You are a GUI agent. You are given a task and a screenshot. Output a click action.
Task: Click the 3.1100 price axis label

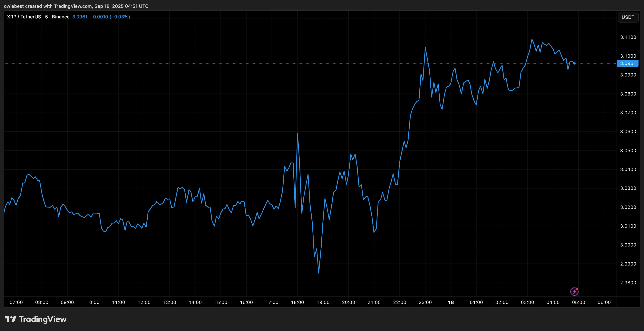point(628,37)
